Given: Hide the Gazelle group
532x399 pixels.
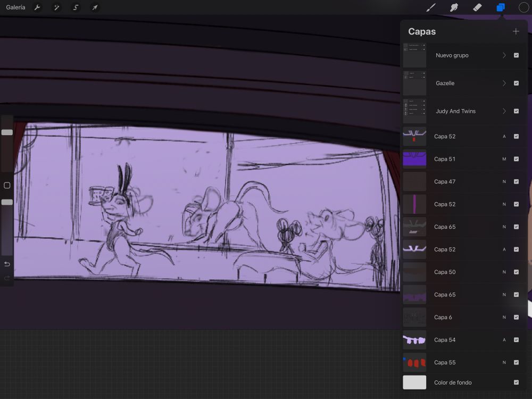Looking at the screenshot, I should (x=516, y=83).
